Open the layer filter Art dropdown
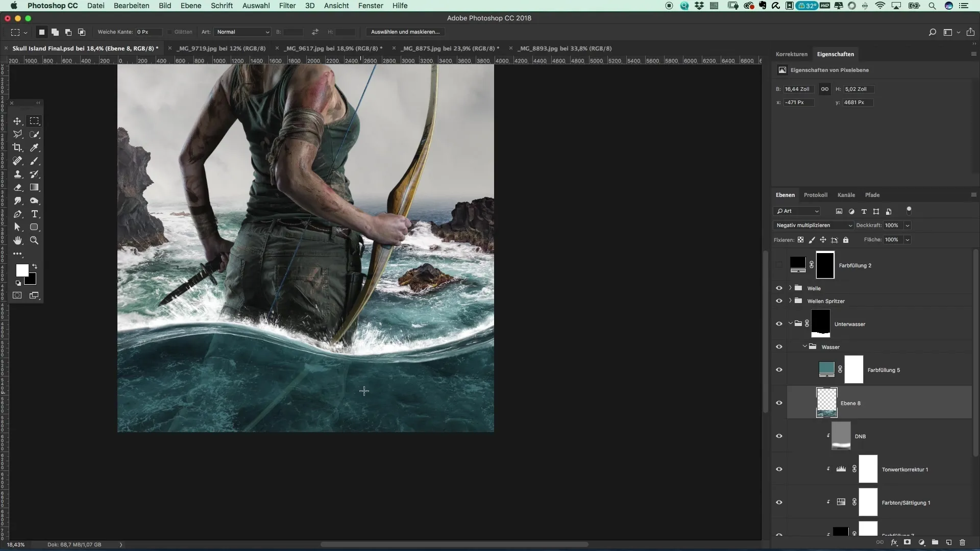This screenshot has height=551, width=980. pyautogui.click(x=797, y=211)
